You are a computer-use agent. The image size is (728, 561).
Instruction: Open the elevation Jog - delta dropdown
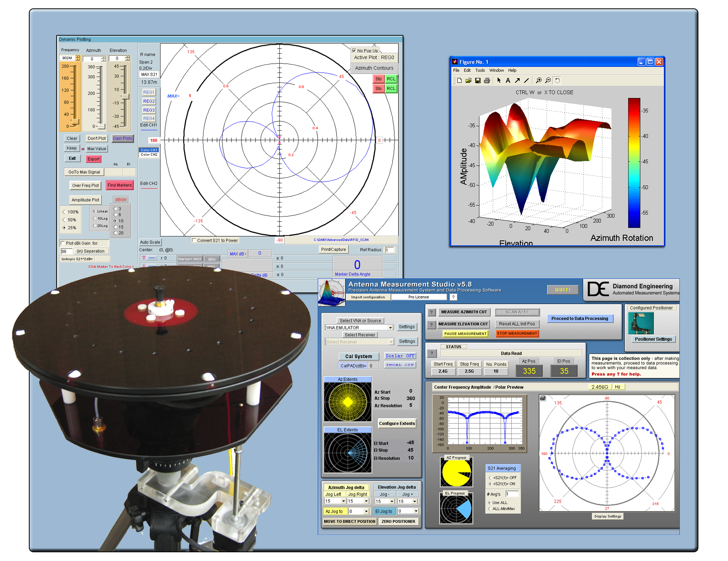[392, 501]
